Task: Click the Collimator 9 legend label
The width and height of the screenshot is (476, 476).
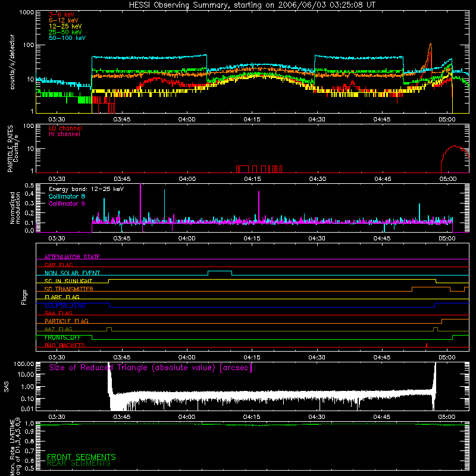Action: (67, 203)
